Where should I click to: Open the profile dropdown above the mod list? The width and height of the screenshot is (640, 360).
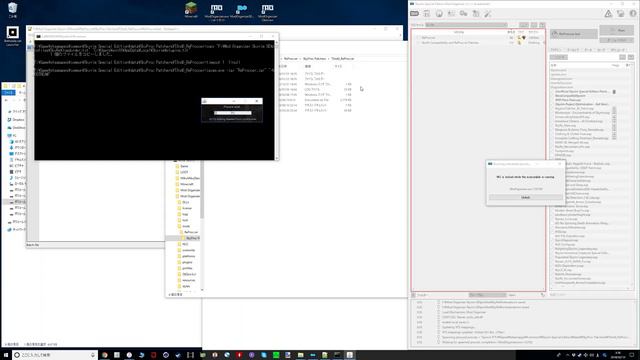[466, 25]
